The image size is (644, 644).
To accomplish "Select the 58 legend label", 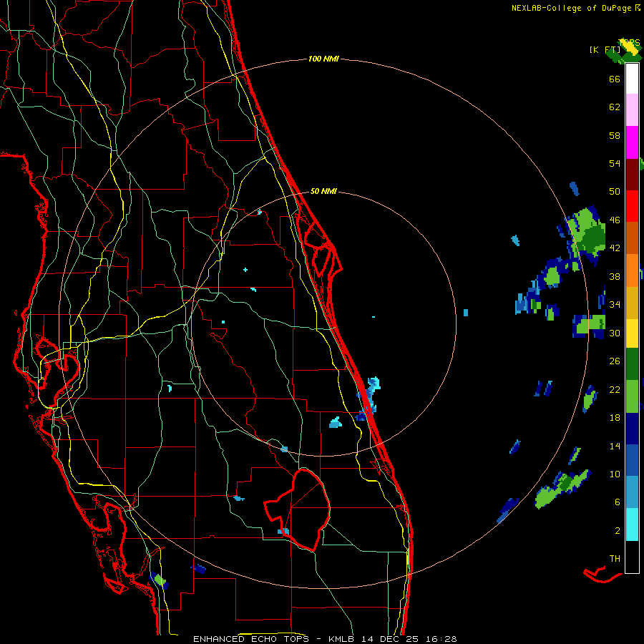I will 615,135.
